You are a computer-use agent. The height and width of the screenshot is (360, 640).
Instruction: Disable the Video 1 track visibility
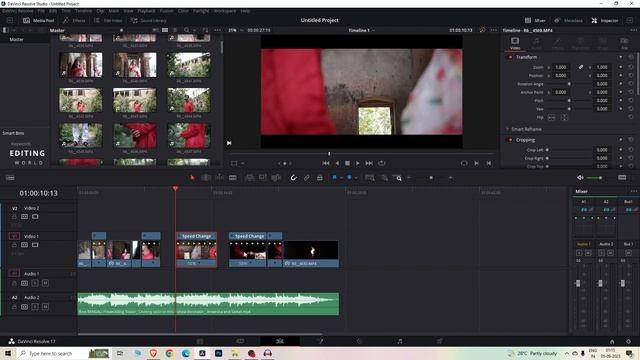(x=35, y=245)
